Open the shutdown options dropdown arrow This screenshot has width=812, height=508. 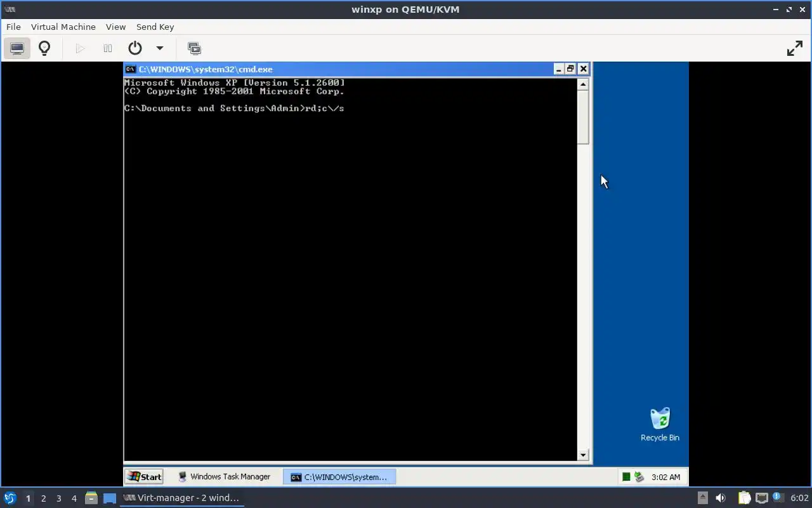(160, 48)
